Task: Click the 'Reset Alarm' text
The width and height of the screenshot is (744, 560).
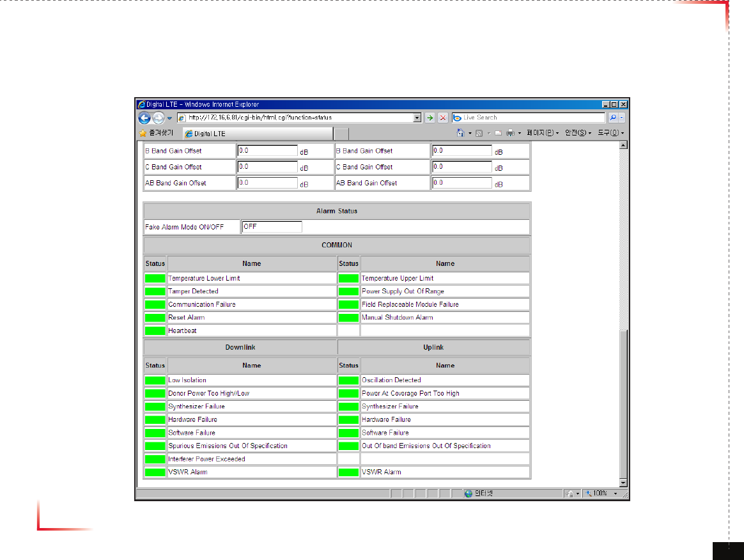Action: point(187,318)
